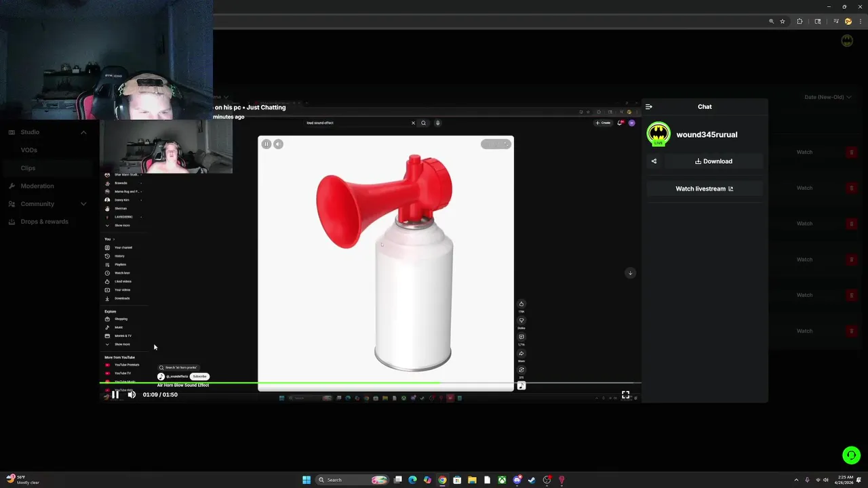The image size is (868, 488).
Task: Open the system volume tray icon
Action: [x=825, y=480]
